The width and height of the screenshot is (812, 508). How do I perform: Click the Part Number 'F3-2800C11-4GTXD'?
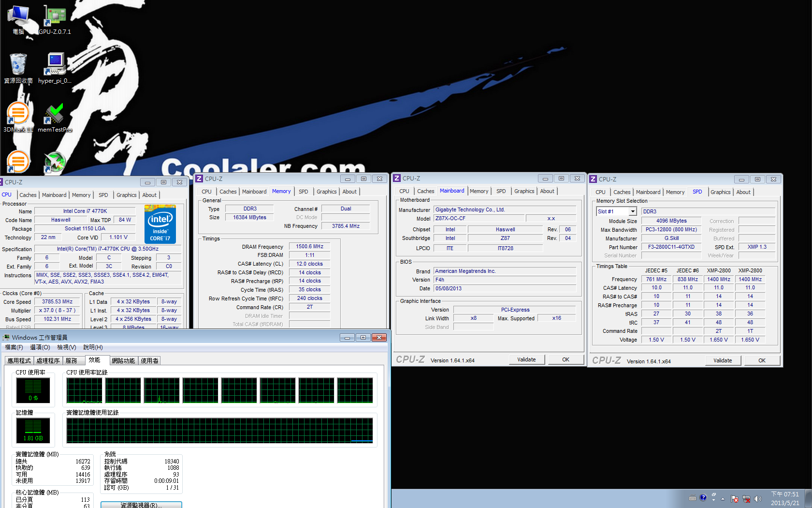point(671,247)
